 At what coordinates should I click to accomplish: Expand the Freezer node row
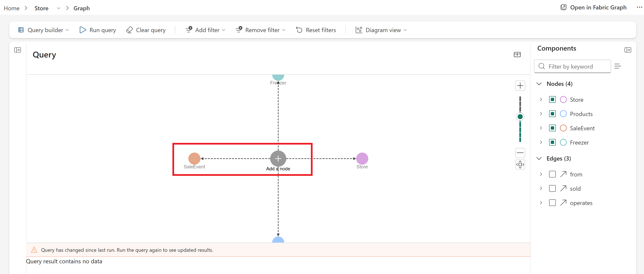point(541,142)
